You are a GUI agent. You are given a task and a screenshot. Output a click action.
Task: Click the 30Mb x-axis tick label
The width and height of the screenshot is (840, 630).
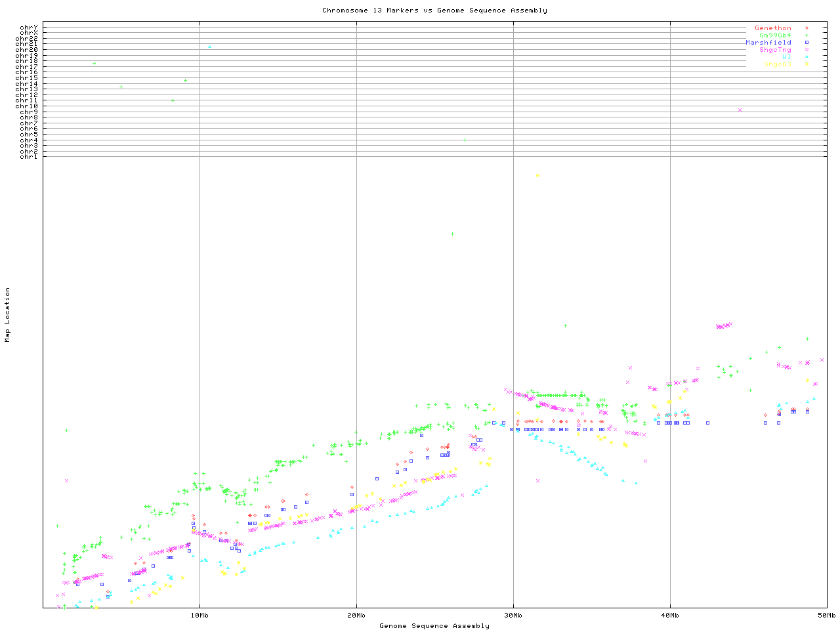coord(513,616)
